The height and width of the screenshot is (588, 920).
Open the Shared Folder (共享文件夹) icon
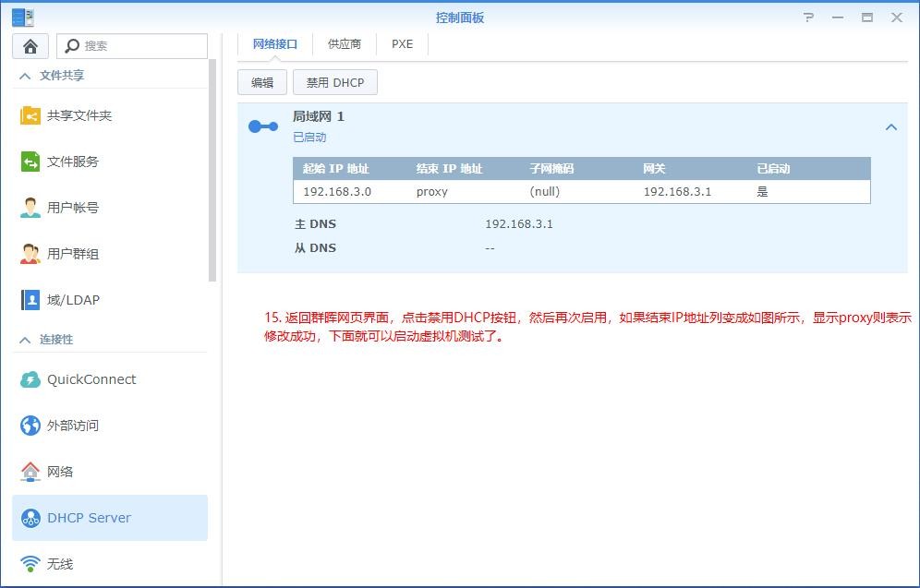pyautogui.click(x=30, y=115)
